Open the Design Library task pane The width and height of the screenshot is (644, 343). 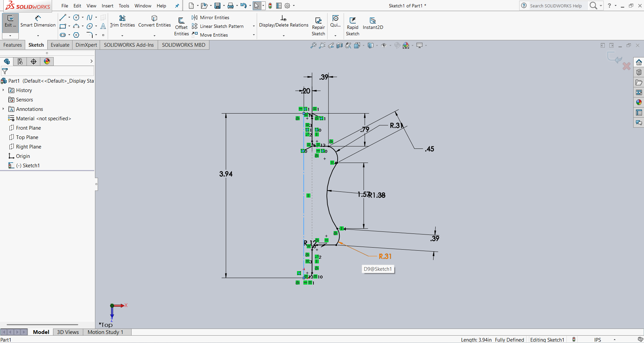coord(639,72)
